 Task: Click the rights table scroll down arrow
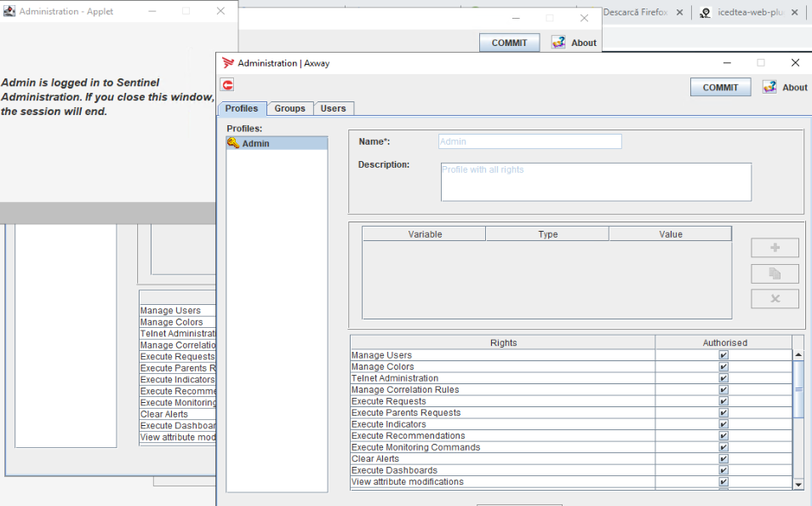798,484
